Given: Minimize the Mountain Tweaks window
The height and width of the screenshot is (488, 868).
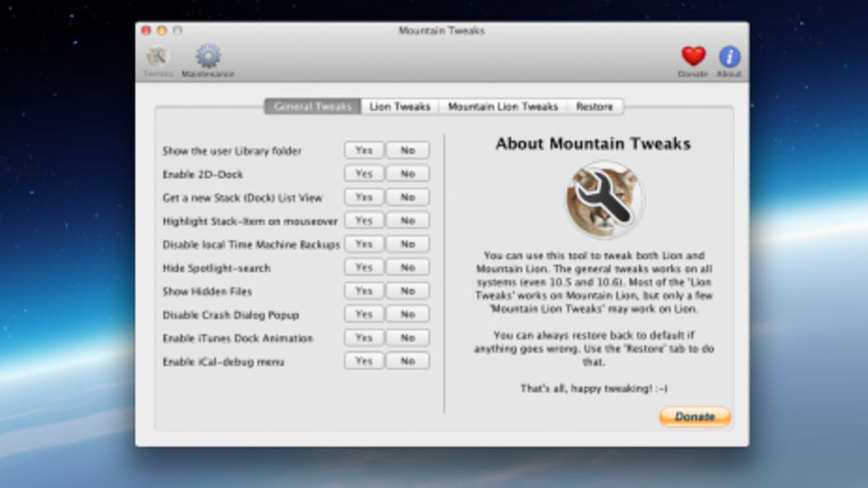Looking at the screenshot, I should click(162, 31).
